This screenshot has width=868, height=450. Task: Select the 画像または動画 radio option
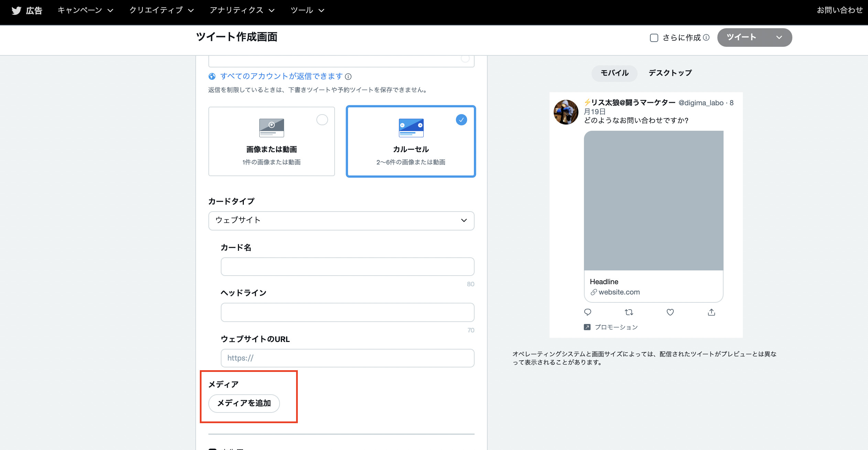(322, 120)
